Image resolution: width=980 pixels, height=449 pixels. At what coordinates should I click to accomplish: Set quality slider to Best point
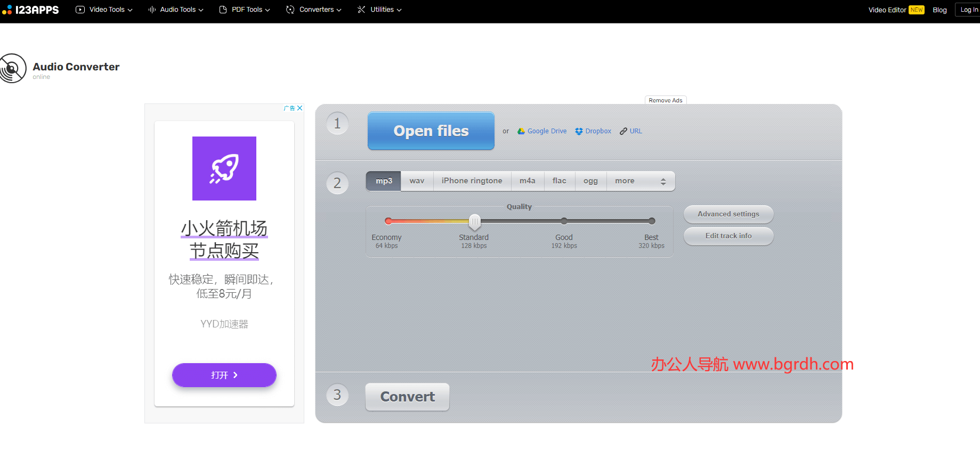(x=652, y=221)
